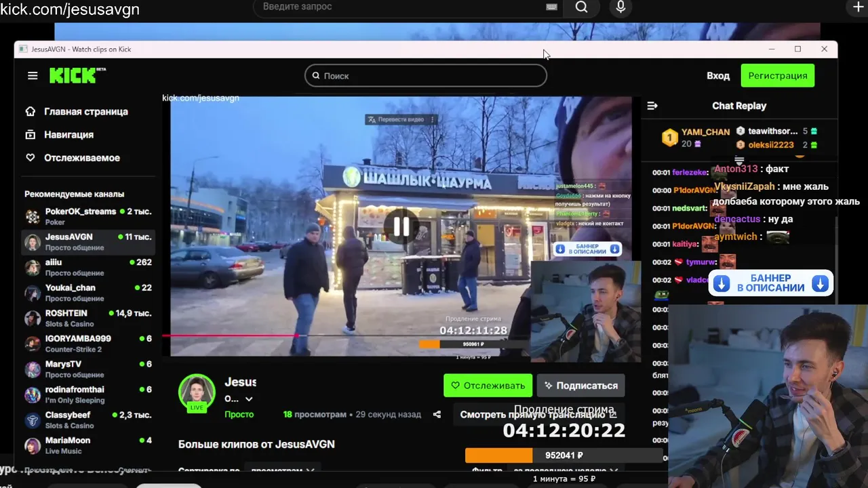The width and height of the screenshot is (868, 488).
Task: Focus the 'Поиск' search field
Action: (x=426, y=76)
